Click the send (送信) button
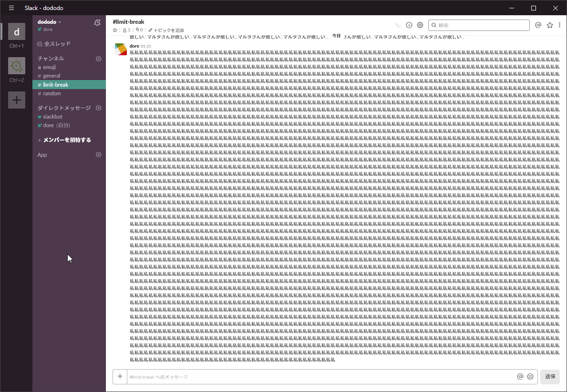Image resolution: width=567 pixels, height=392 pixels. tap(550, 377)
